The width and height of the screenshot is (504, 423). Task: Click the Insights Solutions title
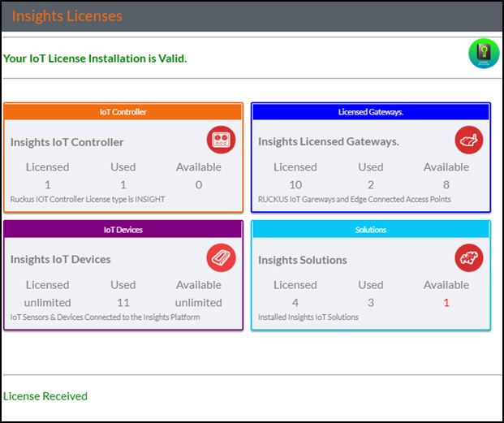[x=303, y=260]
